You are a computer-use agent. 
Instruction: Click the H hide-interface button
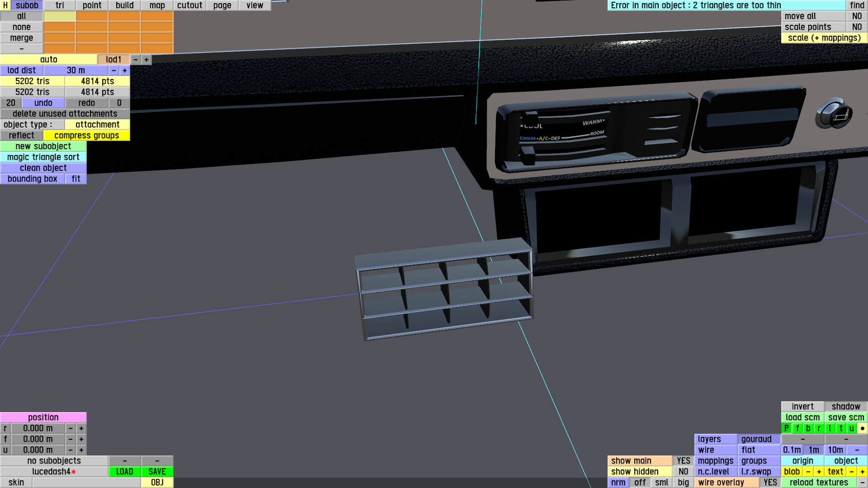(5, 5)
